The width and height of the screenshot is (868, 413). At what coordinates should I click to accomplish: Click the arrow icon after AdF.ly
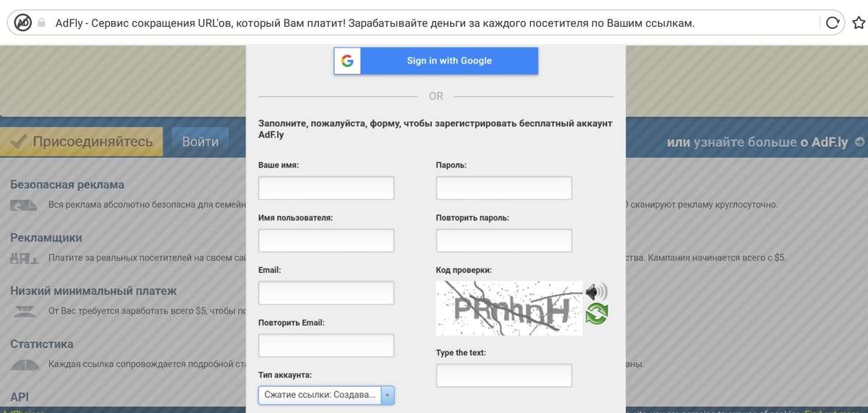pyautogui.click(x=859, y=142)
